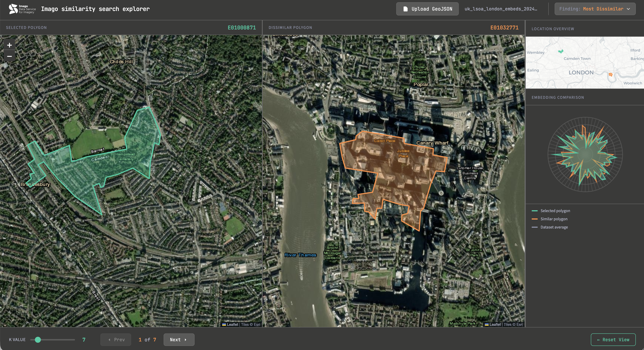Open polygon ID E01032771

504,28
